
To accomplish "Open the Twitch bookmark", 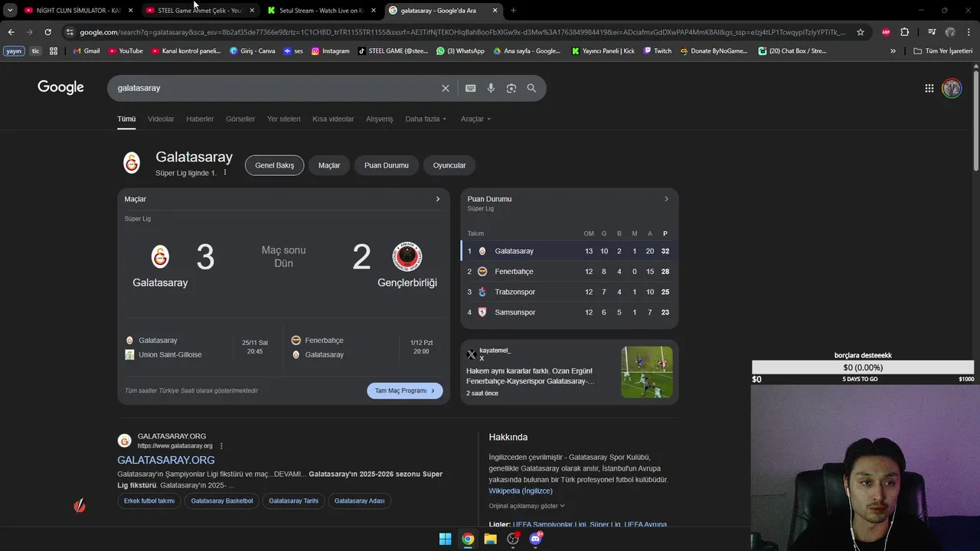I will click(x=658, y=51).
